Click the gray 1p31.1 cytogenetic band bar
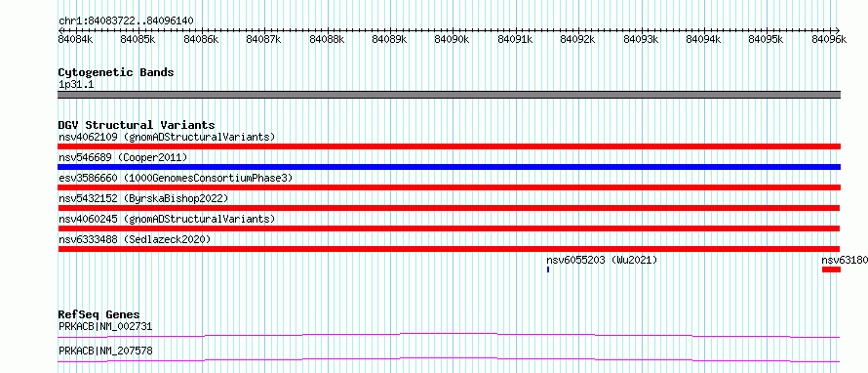Image resolution: width=868 pixels, height=373 pixels. click(x=450, y=95)
